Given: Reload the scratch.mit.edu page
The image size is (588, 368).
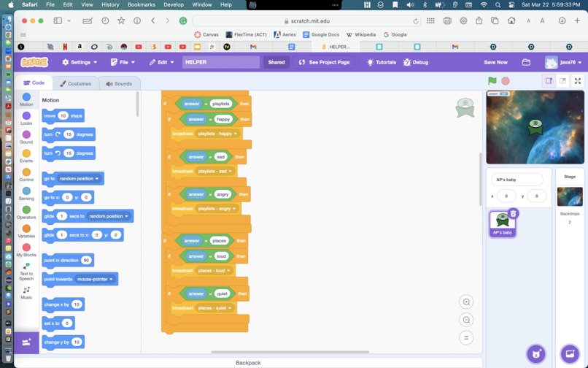Looking at the screenshot, I should click(416, 21).
